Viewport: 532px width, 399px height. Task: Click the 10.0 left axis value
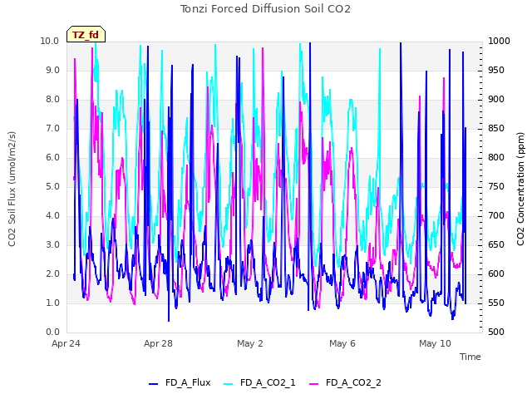50,41
